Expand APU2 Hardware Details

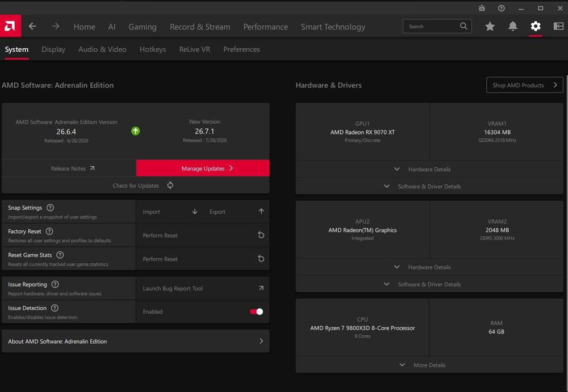pos(429,267)
